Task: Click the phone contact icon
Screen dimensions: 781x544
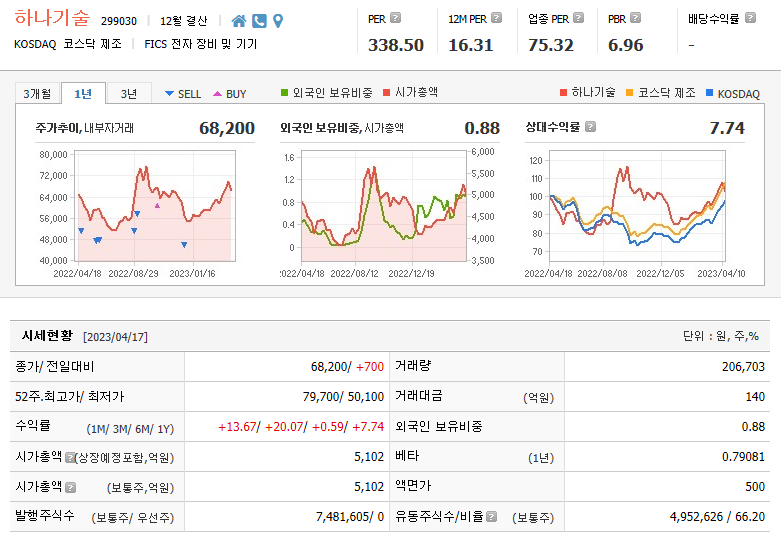Action: [260, 21]
